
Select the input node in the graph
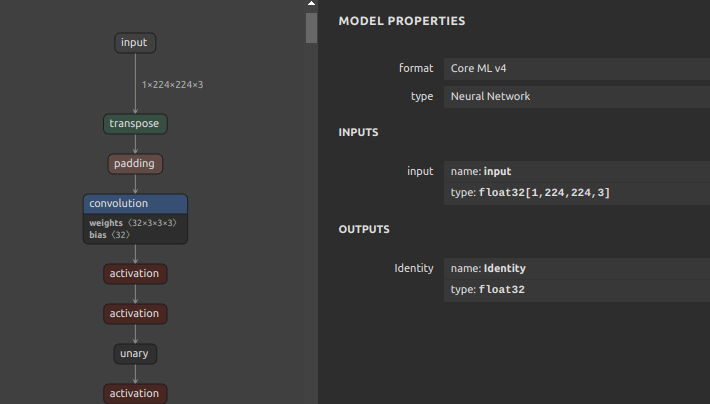[135, 42]
